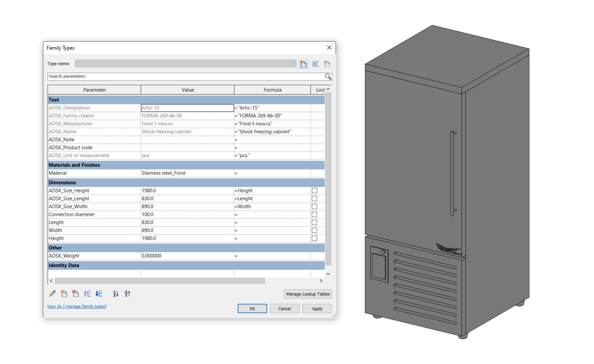Toggle lock checkbox for Height row

[314, 238]
